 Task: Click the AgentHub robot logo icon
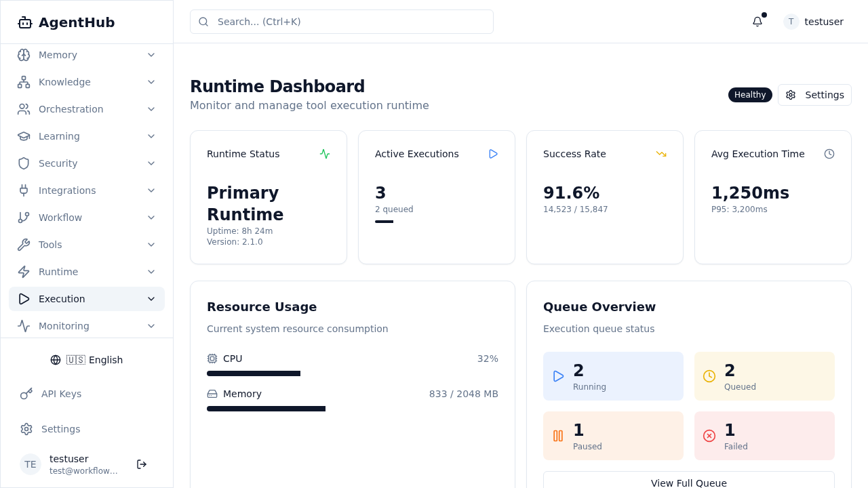pyautogui.click(x=24, y=22)
